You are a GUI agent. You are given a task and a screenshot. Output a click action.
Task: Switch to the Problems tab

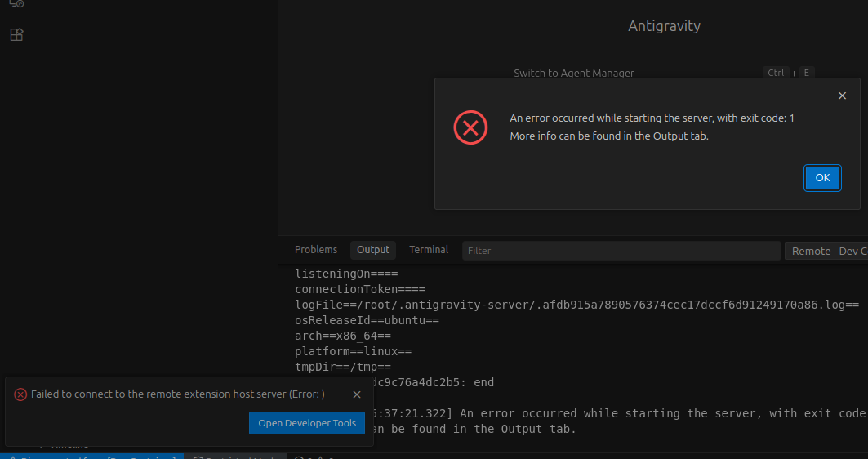tap(316, 250)
